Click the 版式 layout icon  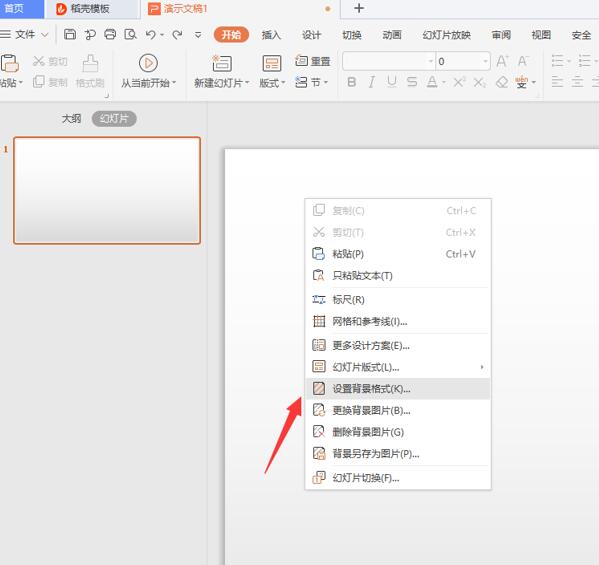point(272,63)
